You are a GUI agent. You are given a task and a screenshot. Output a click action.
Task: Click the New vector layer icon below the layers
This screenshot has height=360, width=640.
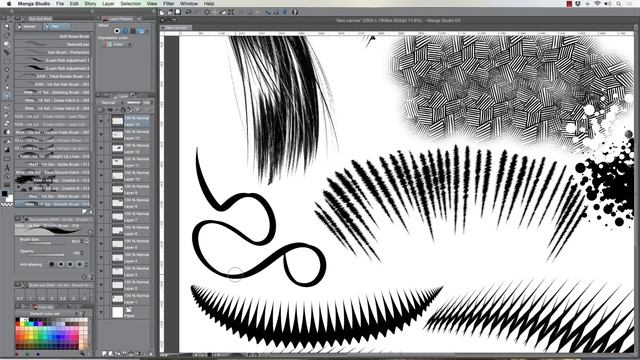coord(111,353)
